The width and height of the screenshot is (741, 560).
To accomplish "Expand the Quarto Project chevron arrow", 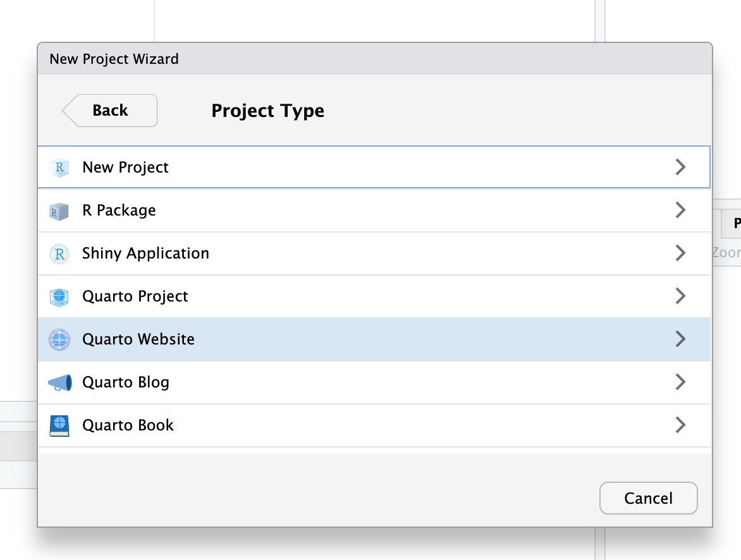I will coord(680,296).
